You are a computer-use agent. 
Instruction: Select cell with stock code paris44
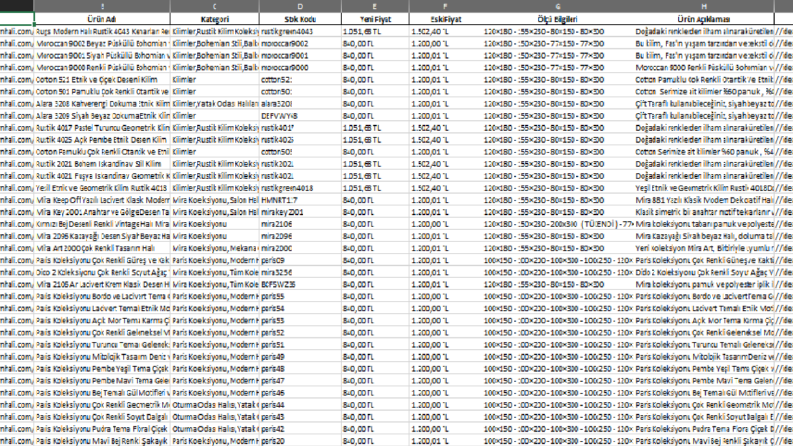pyautogui.click(x=300, y=405)
